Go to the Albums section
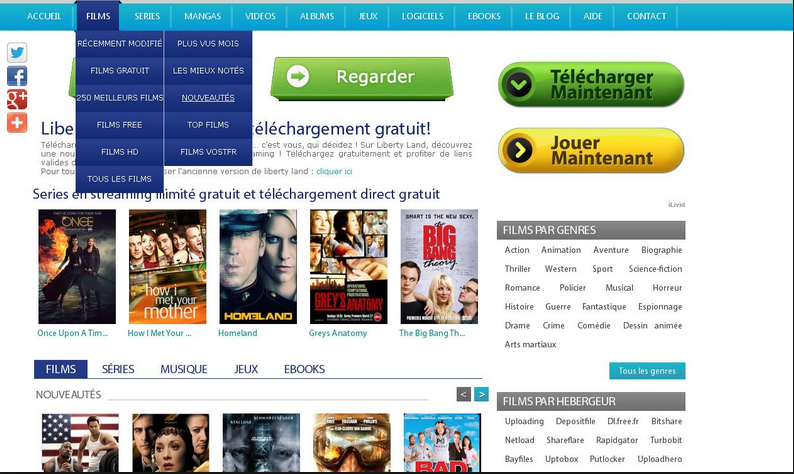Screen dimensions: 794x474 coord(317,16)
